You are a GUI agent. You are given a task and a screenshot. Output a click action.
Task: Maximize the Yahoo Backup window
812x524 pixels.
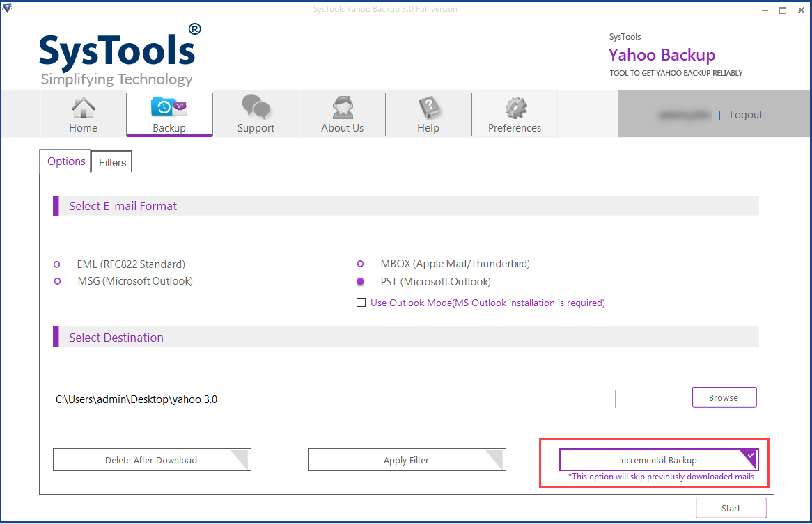(x=783, y=10)
